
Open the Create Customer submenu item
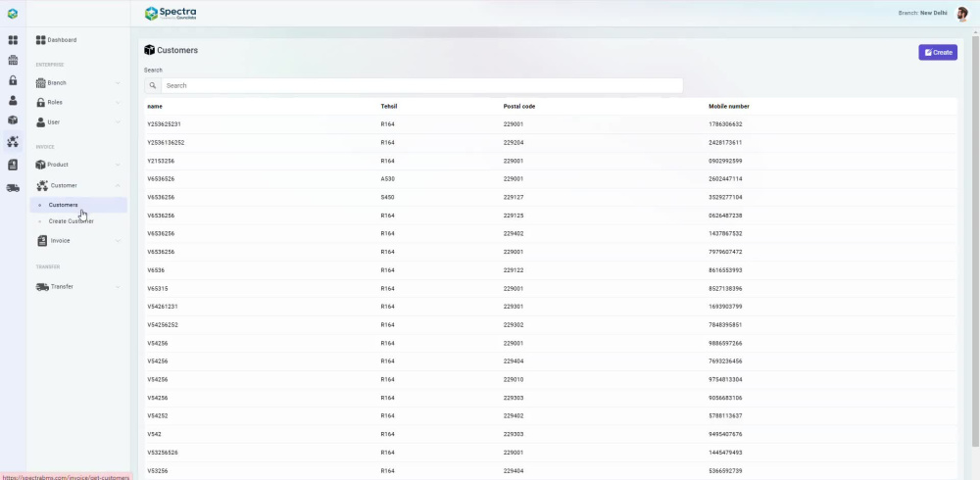72,221
